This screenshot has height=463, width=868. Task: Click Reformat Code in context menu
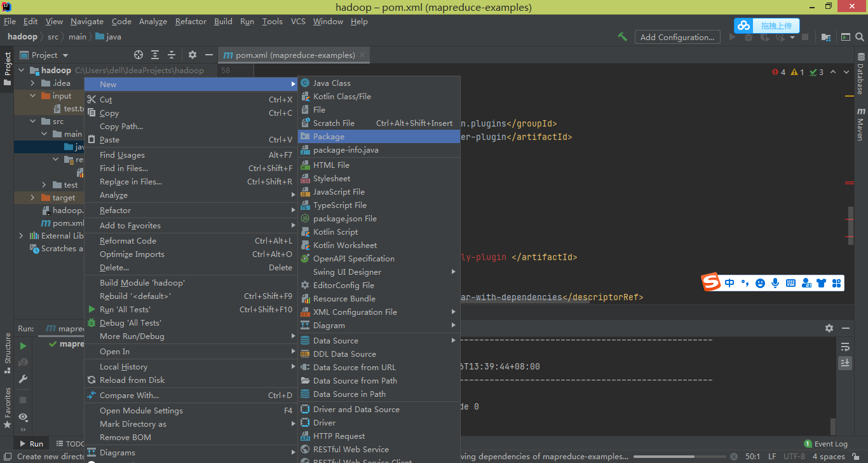point(191,240)
